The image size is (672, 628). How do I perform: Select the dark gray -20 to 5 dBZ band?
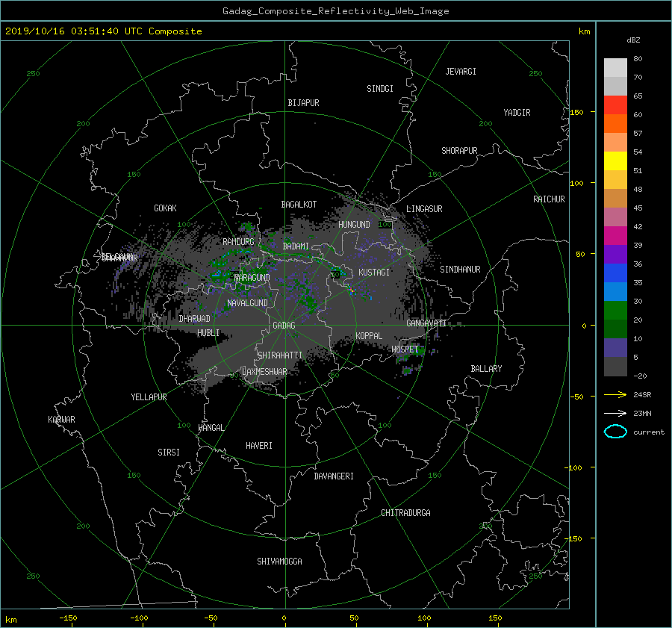point(615,367)
